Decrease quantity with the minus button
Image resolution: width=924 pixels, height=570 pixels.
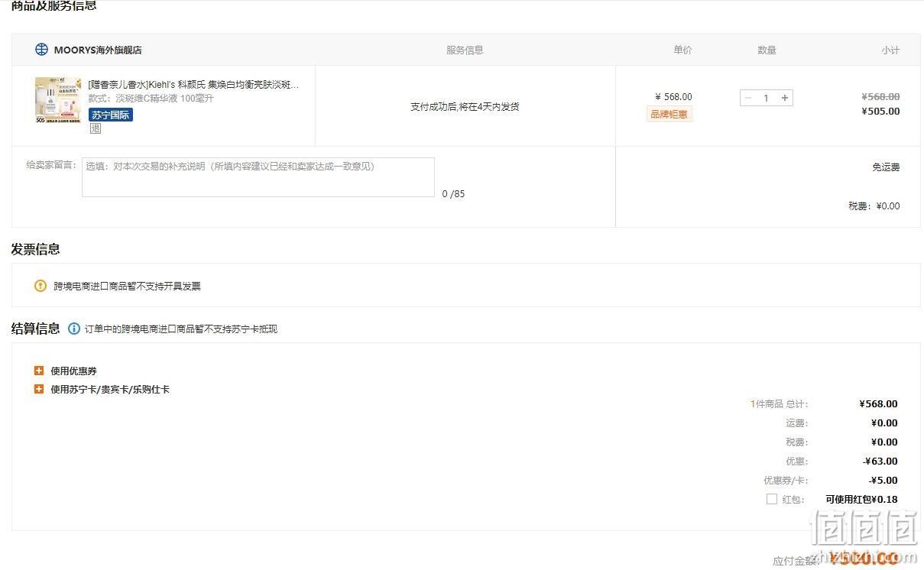[x=748, y=98]
